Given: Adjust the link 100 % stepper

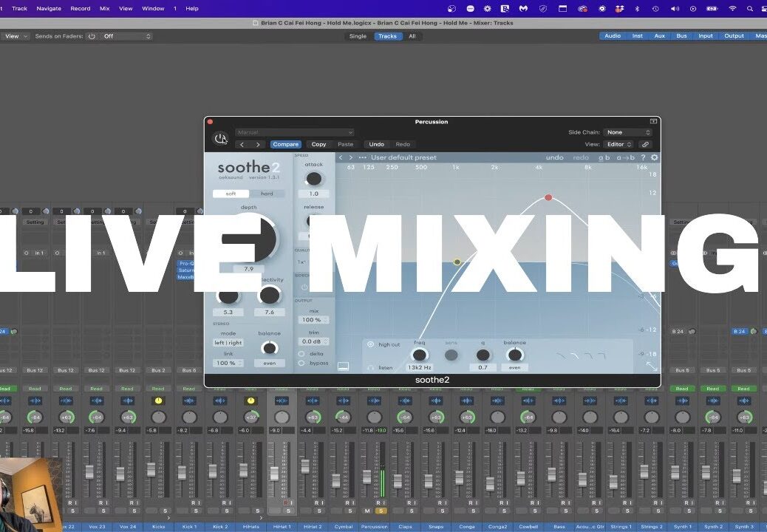Looking at the screenshot, I should [228, 364].
